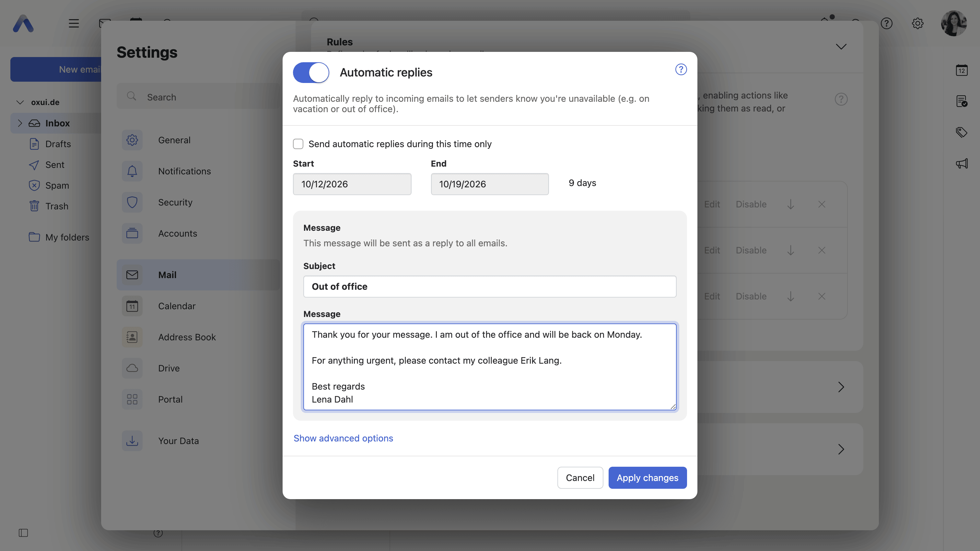Open Your Data settings section
This screenshot has height=551, width=980.
(x=198, y=441)
